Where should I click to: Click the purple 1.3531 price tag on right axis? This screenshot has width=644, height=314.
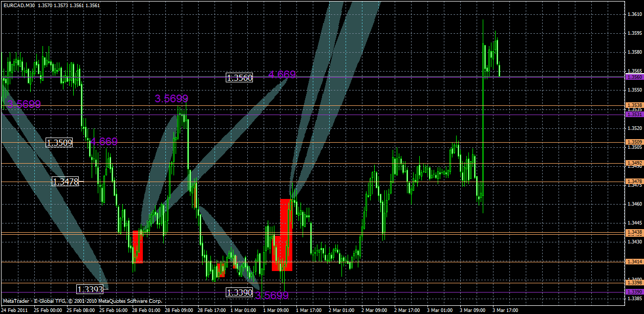635,115
